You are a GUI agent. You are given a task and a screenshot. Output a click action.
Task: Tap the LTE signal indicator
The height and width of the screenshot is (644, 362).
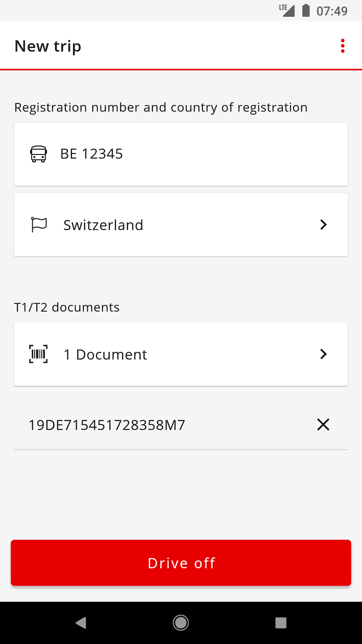coord(287,10)
